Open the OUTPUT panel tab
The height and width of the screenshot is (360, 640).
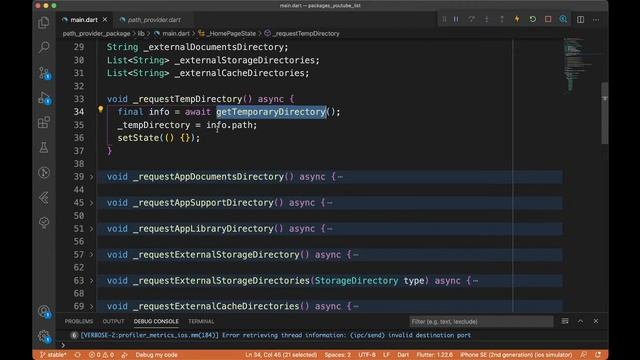[113, 321]
